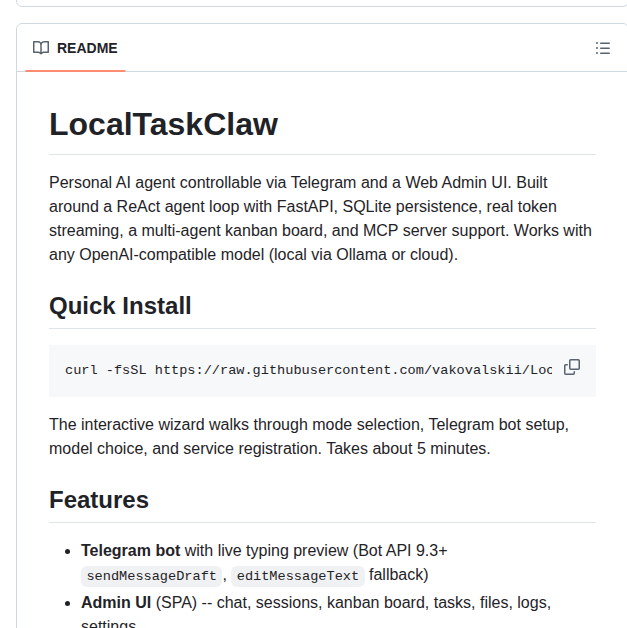The image size is (627, 628).
Task: Click the Quick Install heading
Action: pyautogui.click(x=120, y=306)
